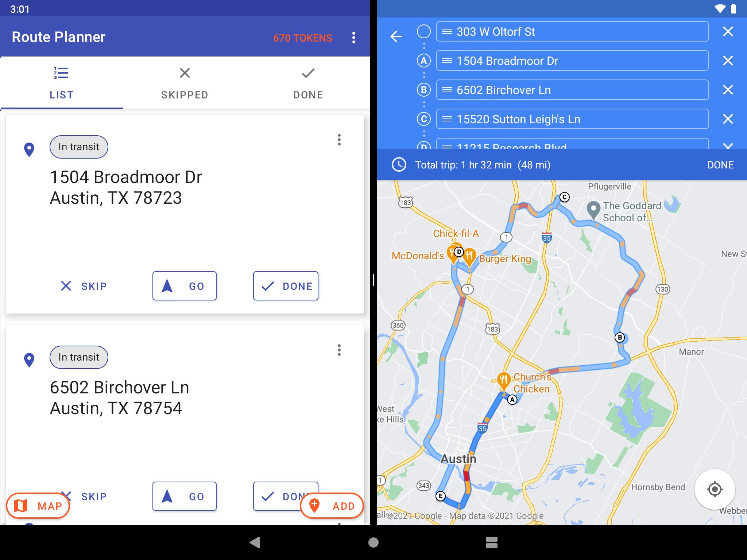Image resolution: width=747 pixels, height=560 pixels.
Task: Toggle DONE checkmark tab filter
Action: click(307, 82)
